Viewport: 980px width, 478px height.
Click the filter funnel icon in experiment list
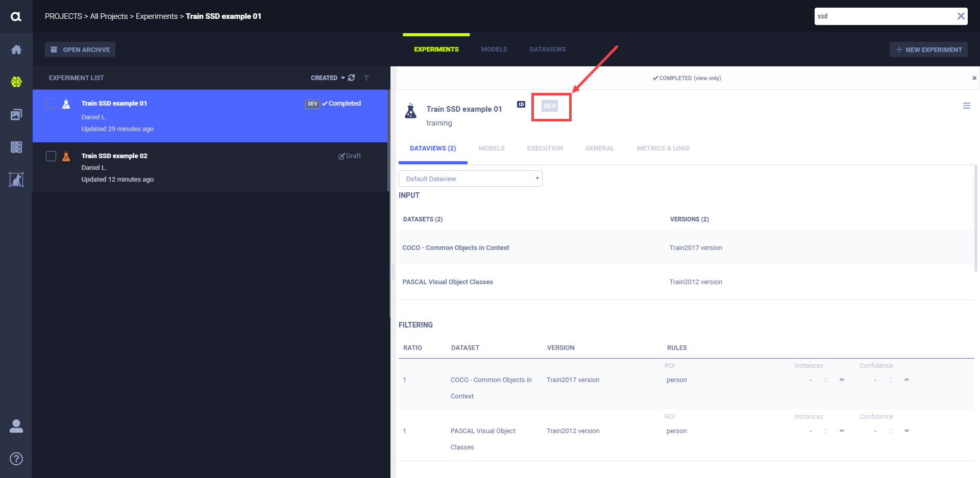[x=366, y=78]
